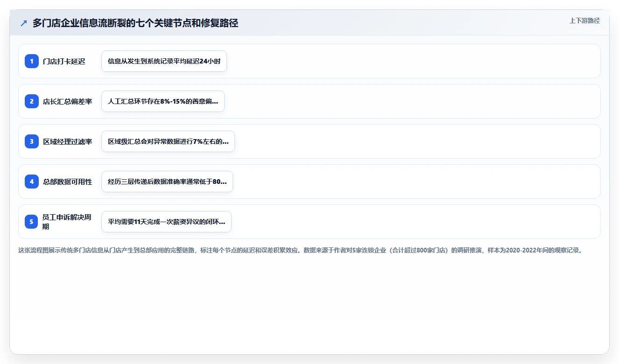Select the 区域经理过滤率 node label

point(68,142)
